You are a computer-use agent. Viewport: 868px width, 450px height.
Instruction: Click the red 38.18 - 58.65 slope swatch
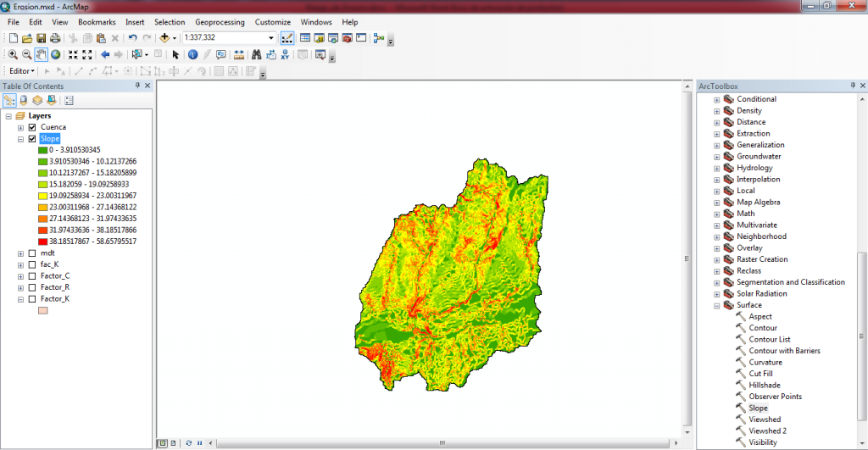click(42, 242)
